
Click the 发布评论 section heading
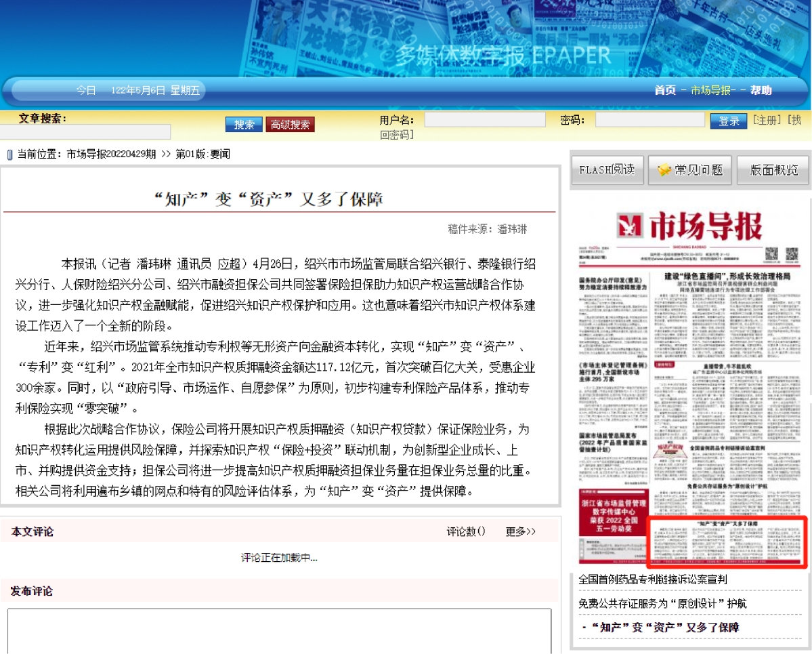pos(32,591)
